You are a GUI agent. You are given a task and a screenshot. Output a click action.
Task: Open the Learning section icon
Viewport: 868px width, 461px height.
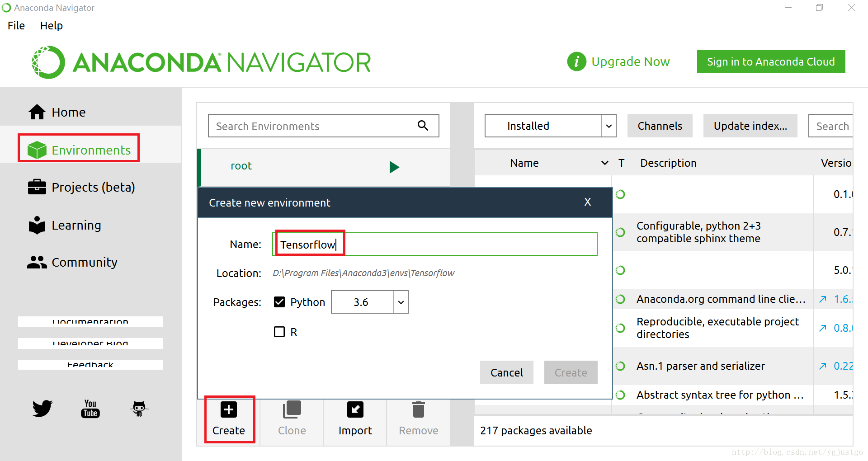[37, 225]
